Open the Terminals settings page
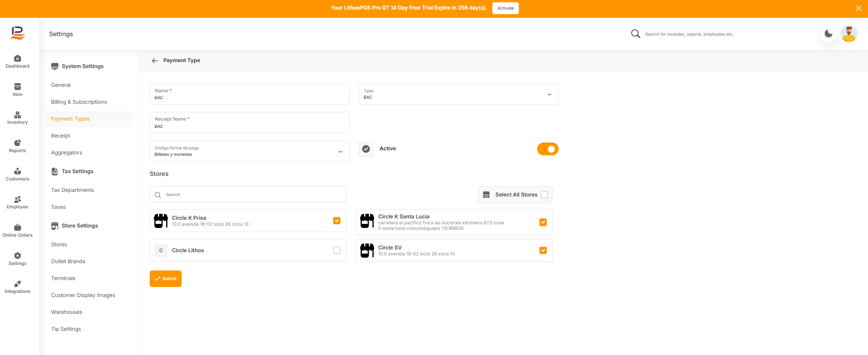Screen dimensions: 868x355 (63, 278)
